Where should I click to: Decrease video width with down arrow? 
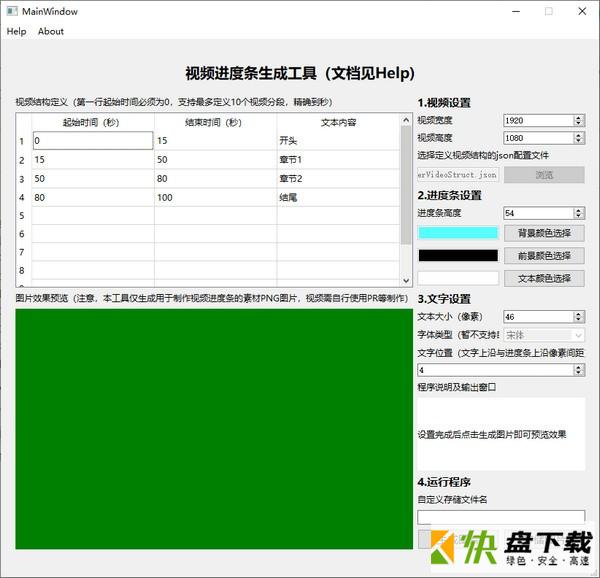[x=579, y=124]
